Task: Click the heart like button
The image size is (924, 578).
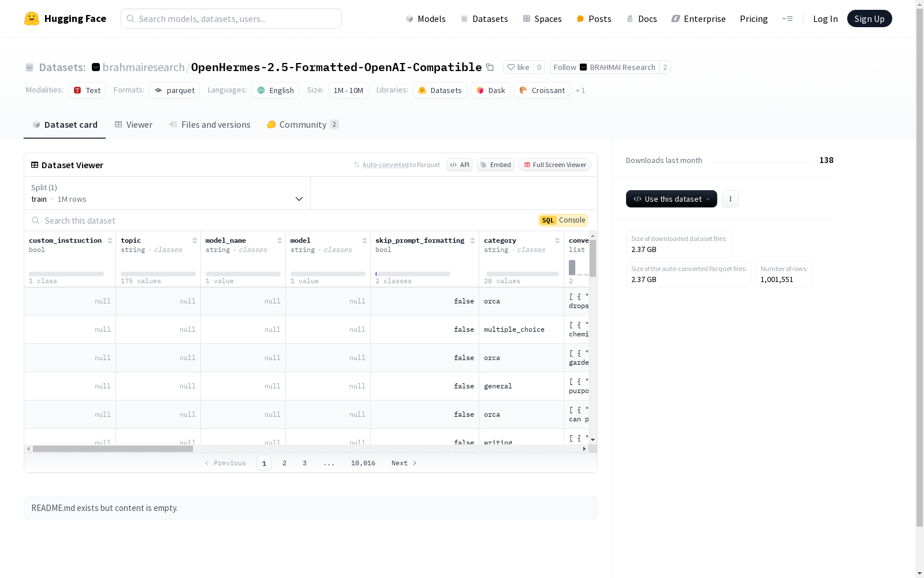Action: click(x=518, y=67)
